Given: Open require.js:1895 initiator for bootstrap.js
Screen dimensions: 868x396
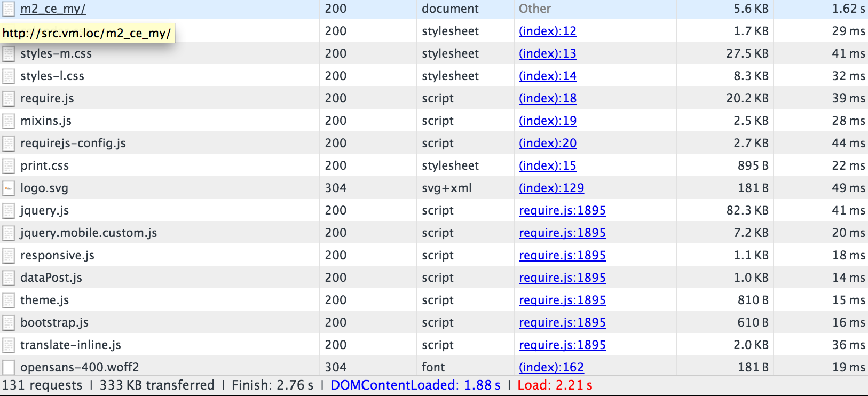Looking at the screenshot, I should coord(562,322).
